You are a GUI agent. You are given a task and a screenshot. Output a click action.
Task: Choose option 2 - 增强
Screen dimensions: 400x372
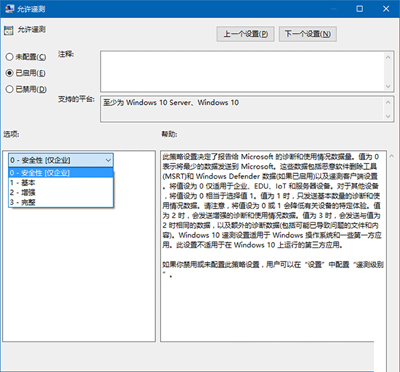click(x=61, y=192)
